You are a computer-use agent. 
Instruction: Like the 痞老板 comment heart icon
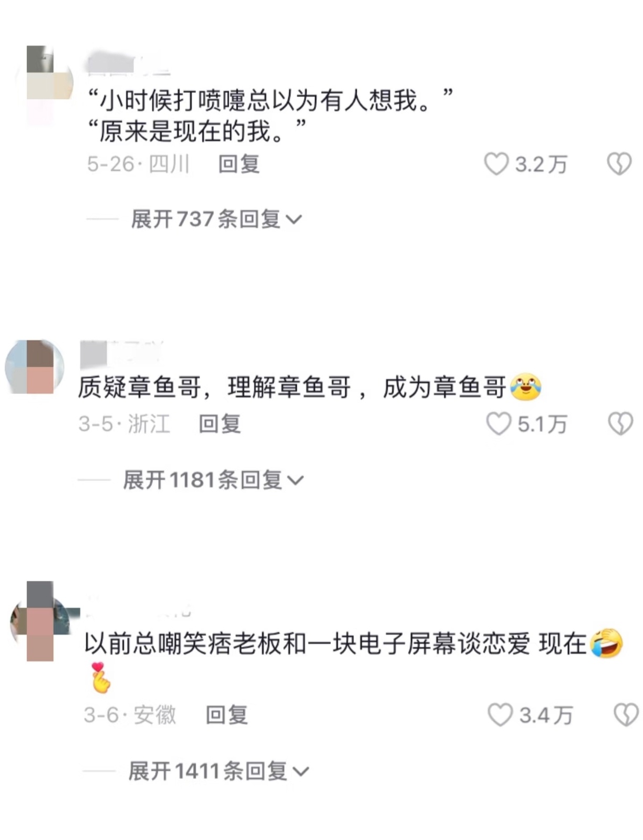[500, 715]
